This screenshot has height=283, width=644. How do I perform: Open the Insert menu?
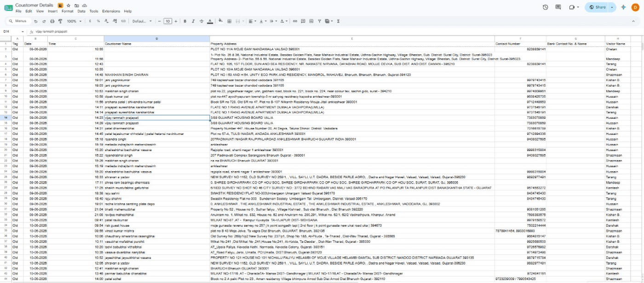click(x=52, y=11)
